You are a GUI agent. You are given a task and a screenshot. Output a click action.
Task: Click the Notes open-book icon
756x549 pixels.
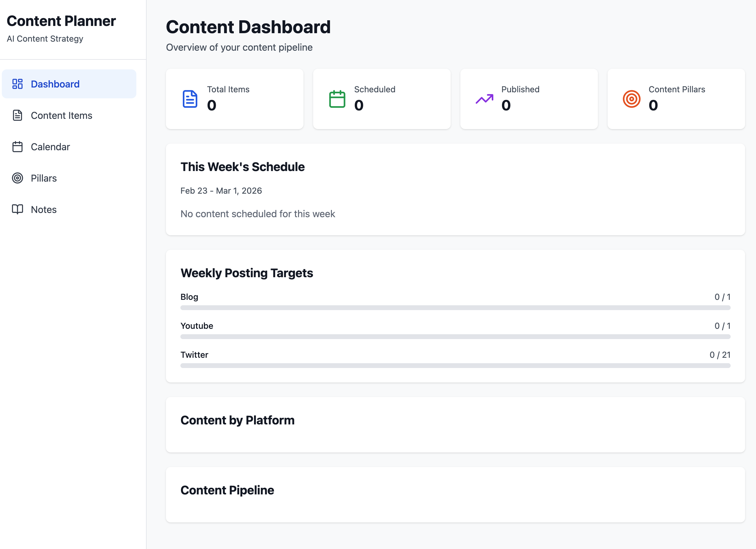17,209
